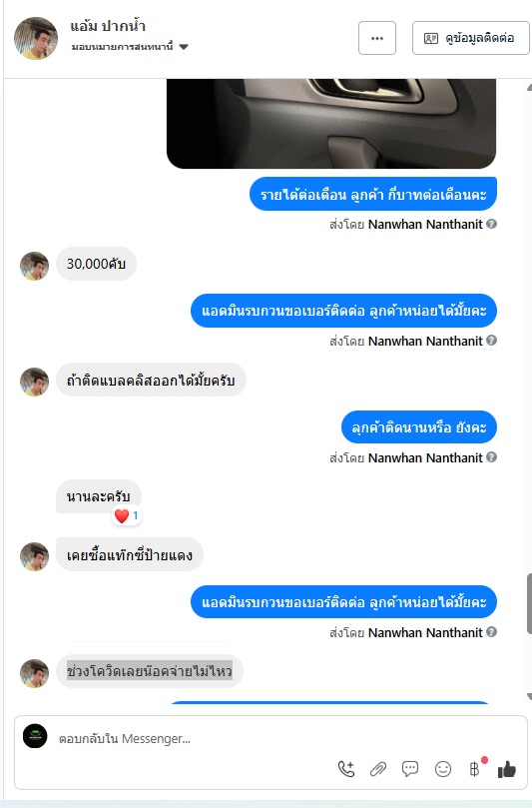
Task: Click the scroll down arrow of chat
Action: click(x=529, y=696)
